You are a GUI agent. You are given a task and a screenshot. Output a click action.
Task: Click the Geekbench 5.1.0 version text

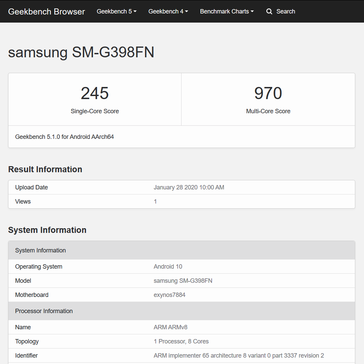(64, 137)
